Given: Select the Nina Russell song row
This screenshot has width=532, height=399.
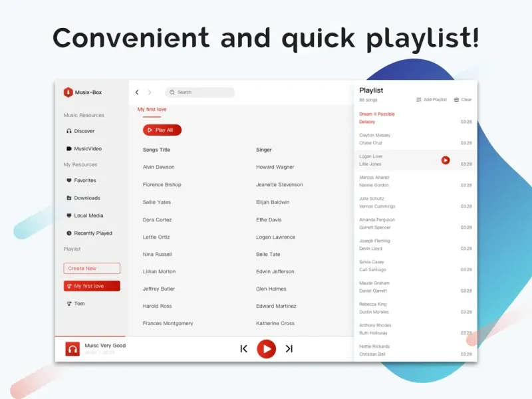Looking at the screenshot, I should point(241,255).
